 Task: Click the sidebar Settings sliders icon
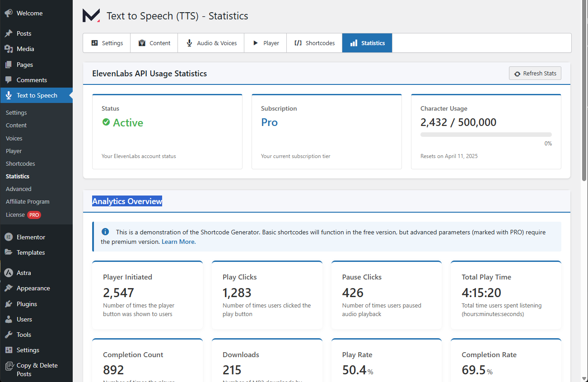click(x=9, y=350)
